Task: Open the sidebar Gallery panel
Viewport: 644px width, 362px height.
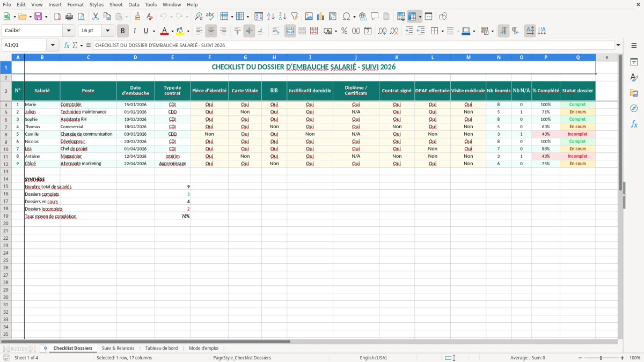Action: 634,93
